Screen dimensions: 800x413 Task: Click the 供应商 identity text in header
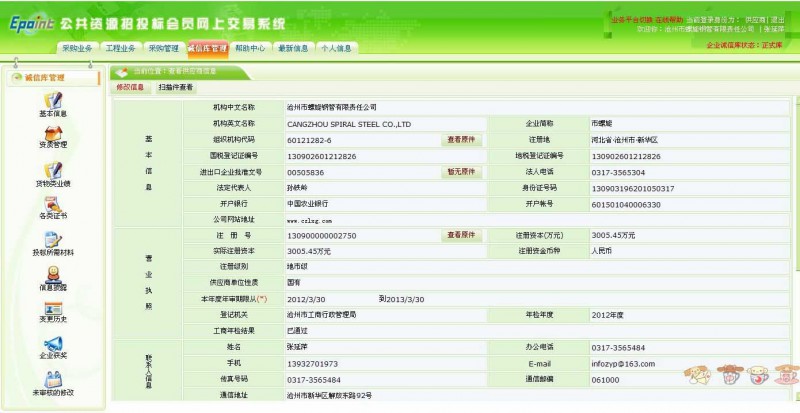click(755, 19)
